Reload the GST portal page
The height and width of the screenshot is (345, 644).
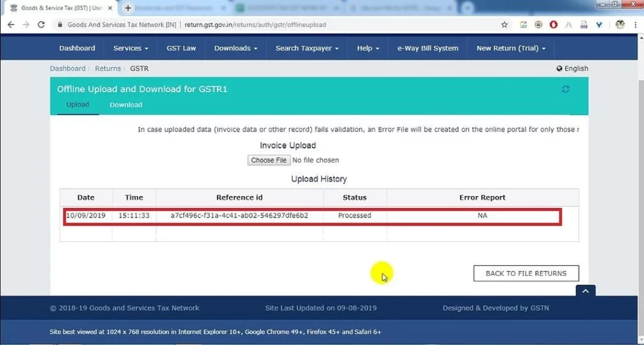[41, 25]
